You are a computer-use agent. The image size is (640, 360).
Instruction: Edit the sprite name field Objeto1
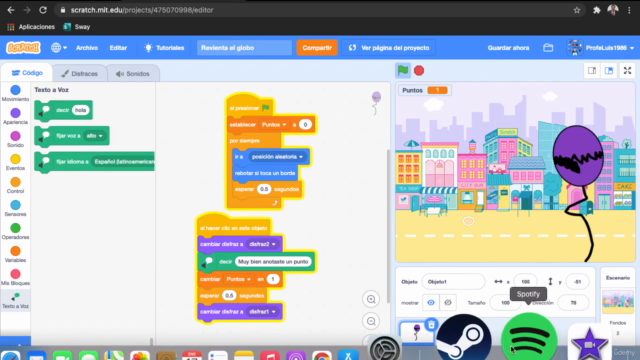(453, 282)
